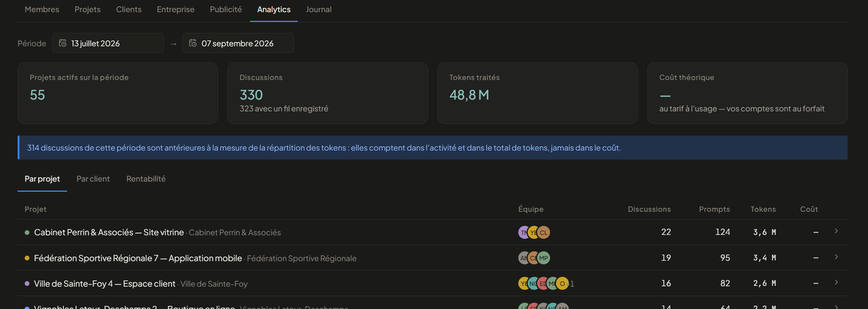Click the 82 prompts value
The width and height of the screenshot is (868, 309).
725,283
